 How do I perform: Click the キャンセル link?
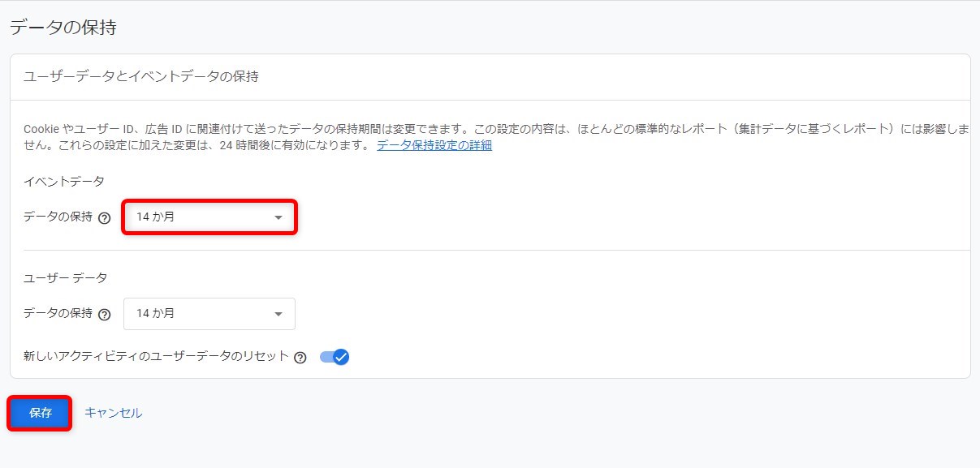pos(113,413)
